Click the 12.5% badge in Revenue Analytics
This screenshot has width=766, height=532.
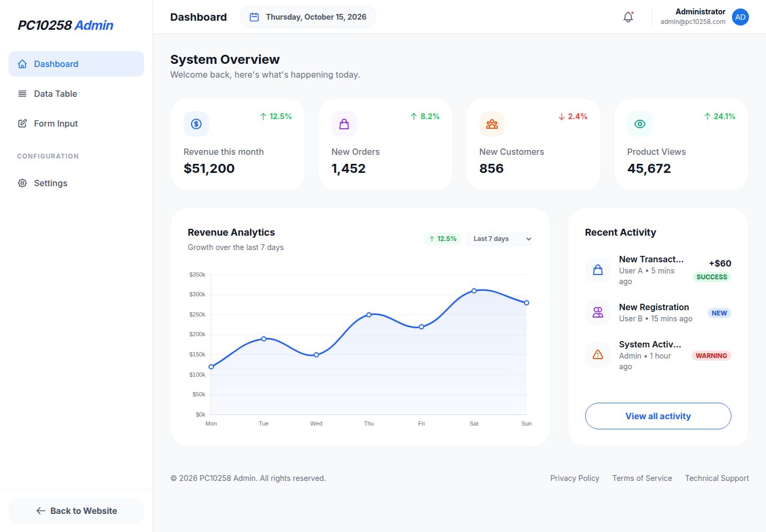(x=443, y=239)
